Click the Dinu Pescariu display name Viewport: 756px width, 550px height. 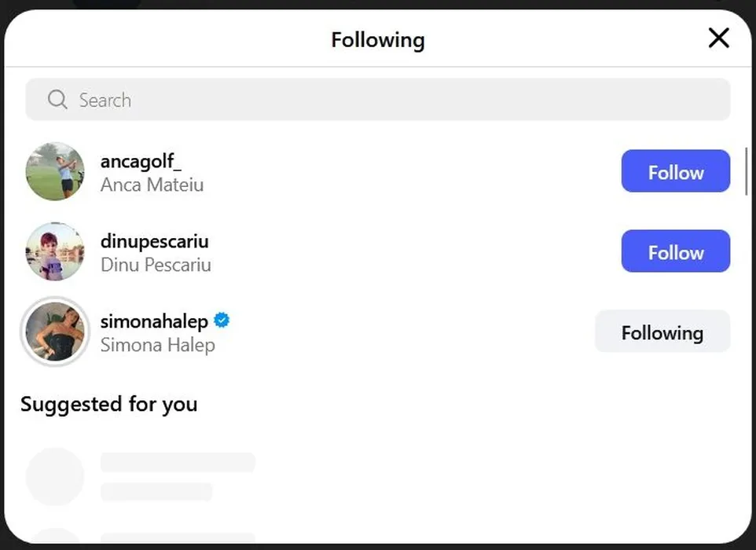coord(156,266)
